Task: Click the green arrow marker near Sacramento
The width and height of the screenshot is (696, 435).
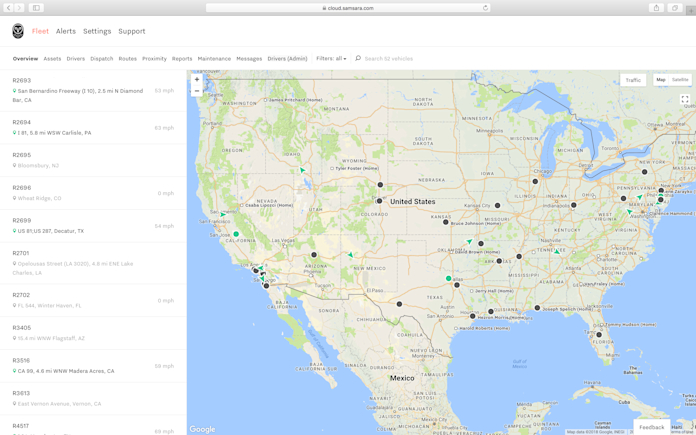Action: tap(223, 214)
